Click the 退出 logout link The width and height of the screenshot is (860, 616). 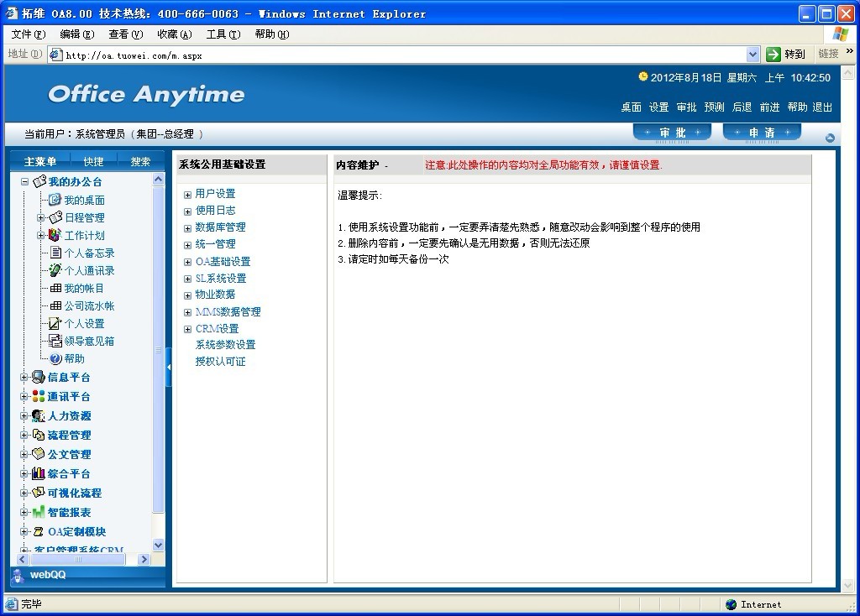(822, 107)
